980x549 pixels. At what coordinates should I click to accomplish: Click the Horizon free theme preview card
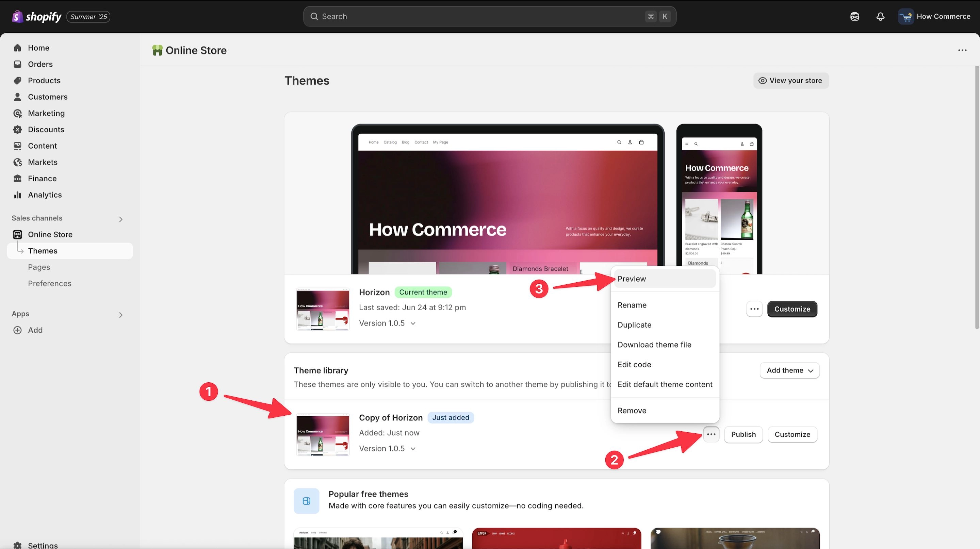click(378, 538)
